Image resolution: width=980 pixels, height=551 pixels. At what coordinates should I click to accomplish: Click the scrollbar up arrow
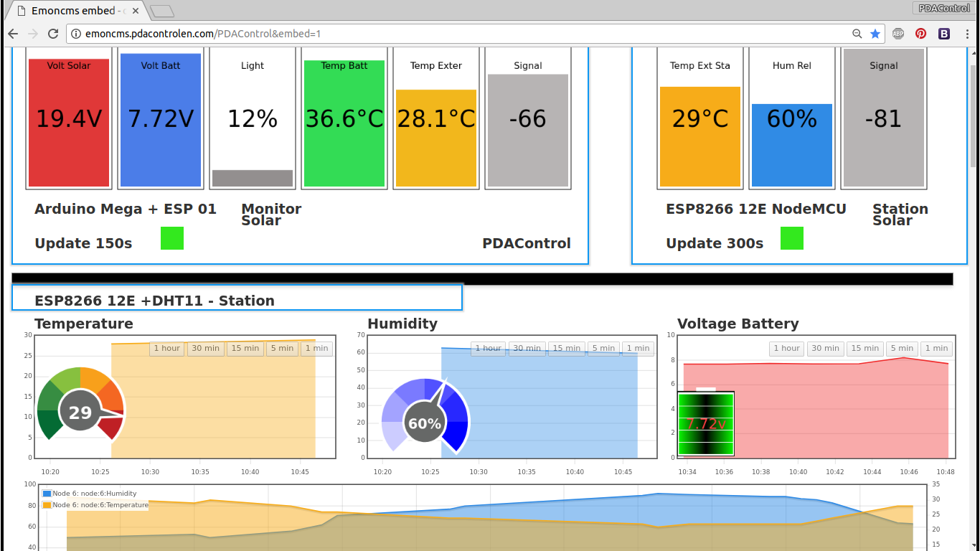[974, 52]
